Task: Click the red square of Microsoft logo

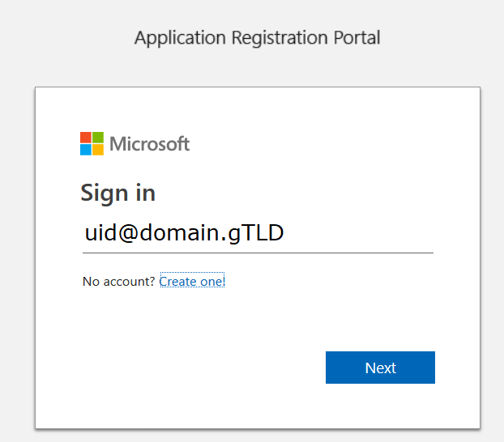Action: tap(85, 137)
